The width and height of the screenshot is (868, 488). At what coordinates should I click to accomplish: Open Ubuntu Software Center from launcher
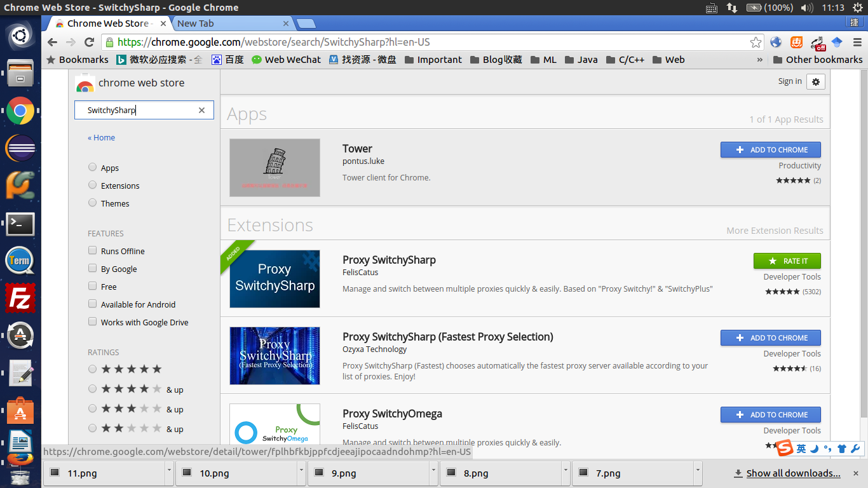[20, 410]
